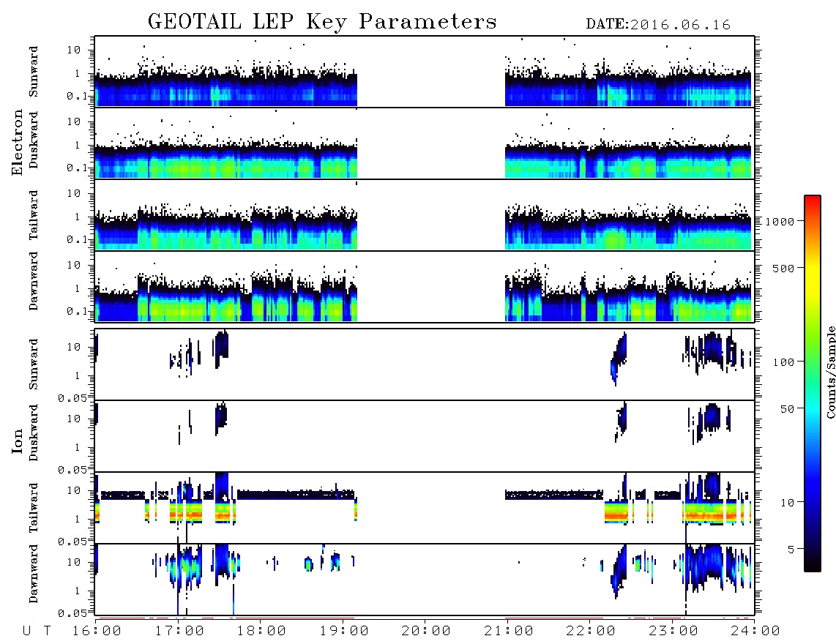Click the Dawnward label of the Electron group

coord(34,281)
